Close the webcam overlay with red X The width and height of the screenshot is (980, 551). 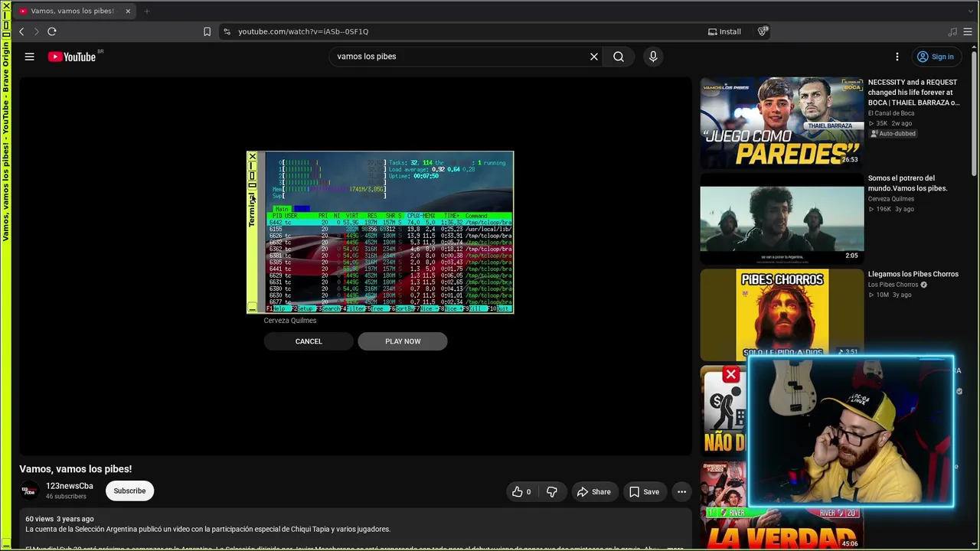(x=731, y=374)
